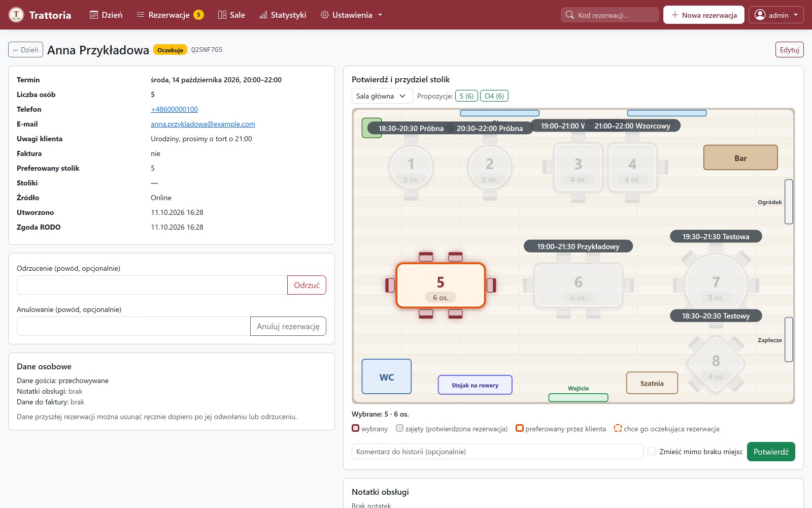The image size is (812, 508).
Task: Go back using the Dzień button
Action: [25, 50]
